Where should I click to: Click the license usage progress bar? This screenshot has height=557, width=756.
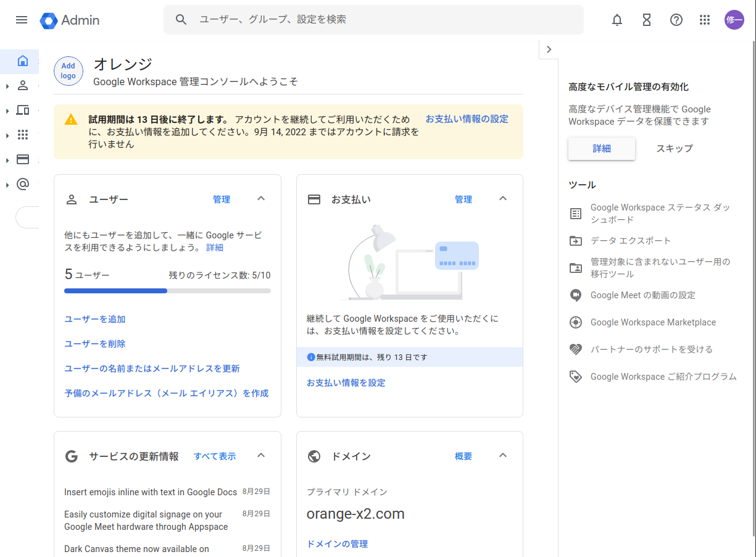point(167,291)
